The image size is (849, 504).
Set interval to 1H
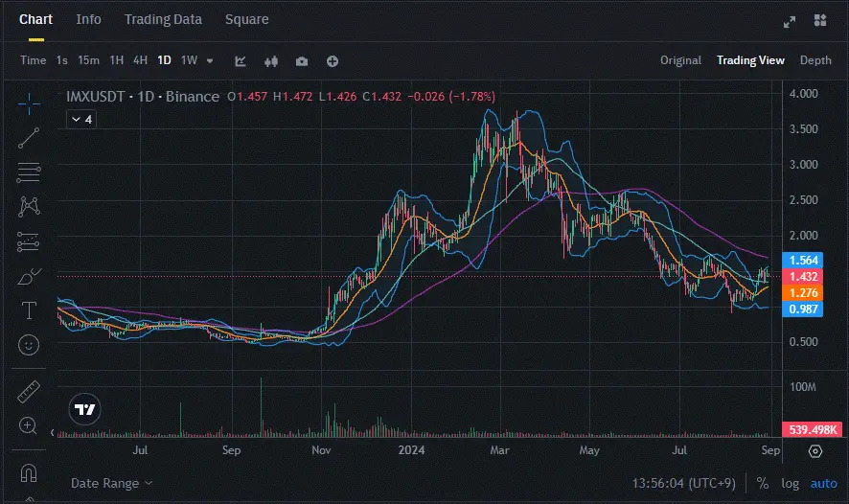116,60
